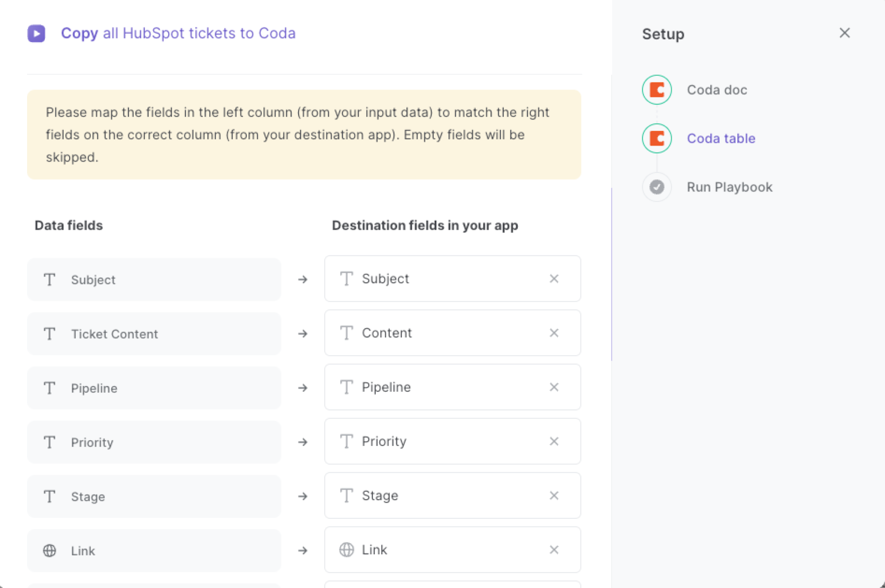Remove the Pipeline destination mapping
Image resolution: width=885 pixels, height=588 pixels.
click(x=554, y=387)
